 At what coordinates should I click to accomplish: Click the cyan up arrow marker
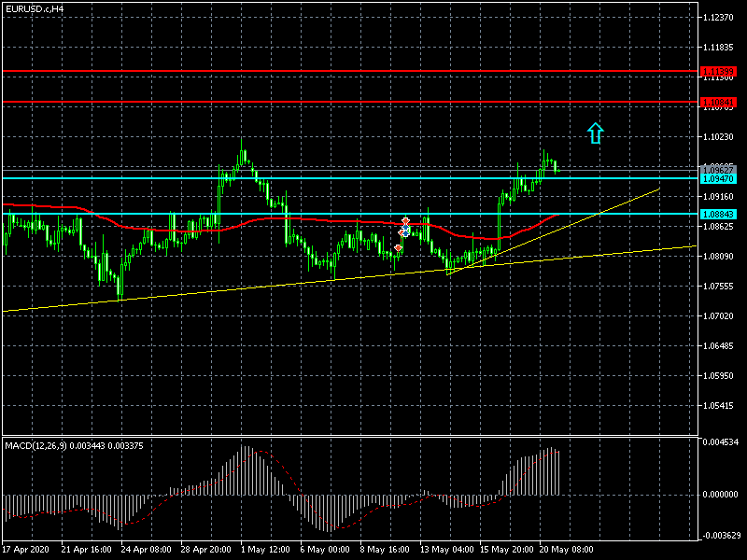tap(596, 133)
